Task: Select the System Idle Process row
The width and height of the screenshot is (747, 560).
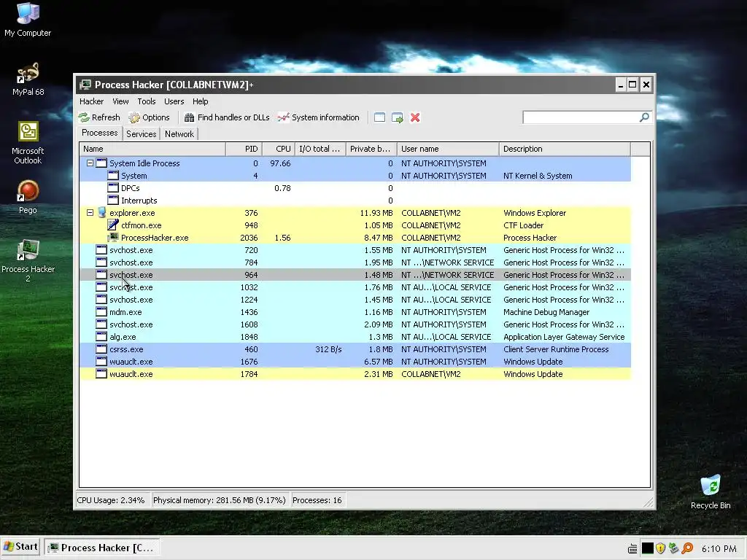Action: 355,163
